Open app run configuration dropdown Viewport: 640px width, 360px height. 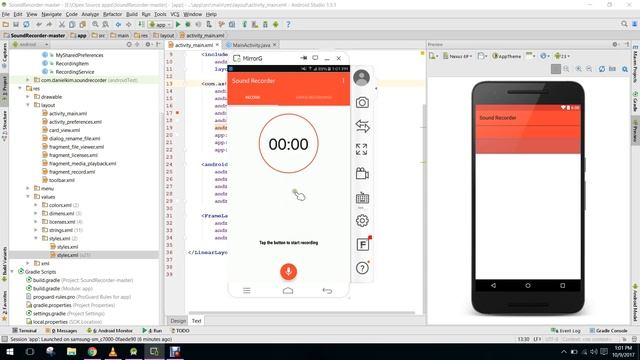pyautogui.click(x=160, y=24)
